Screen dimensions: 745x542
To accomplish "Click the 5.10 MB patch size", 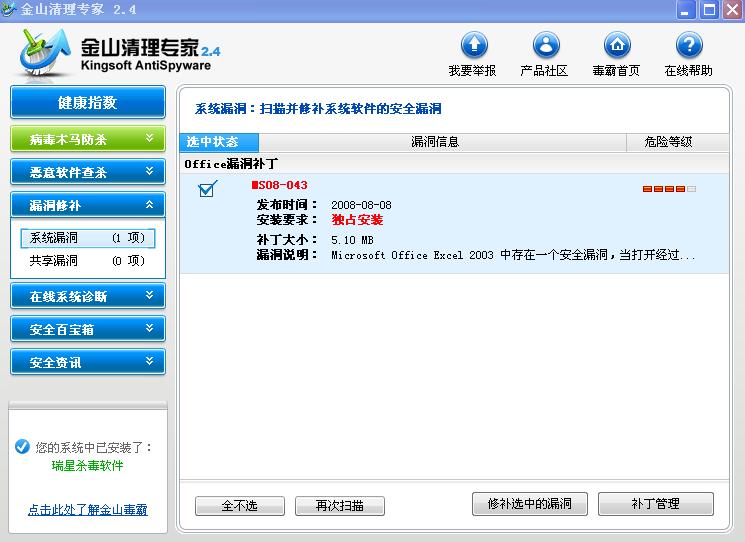I will [x=352, y=240].
